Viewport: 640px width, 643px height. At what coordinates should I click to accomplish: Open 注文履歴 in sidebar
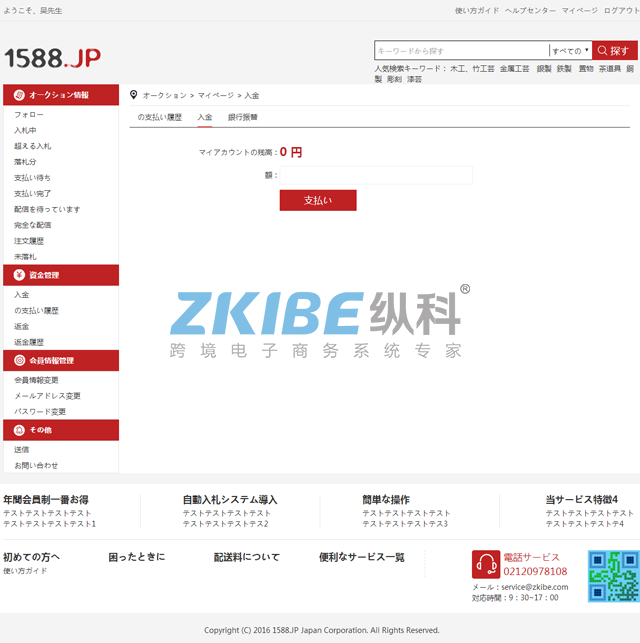29,241
